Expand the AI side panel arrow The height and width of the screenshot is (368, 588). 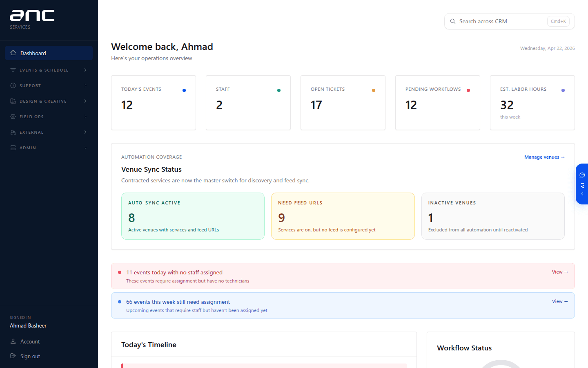coord(582,194)
